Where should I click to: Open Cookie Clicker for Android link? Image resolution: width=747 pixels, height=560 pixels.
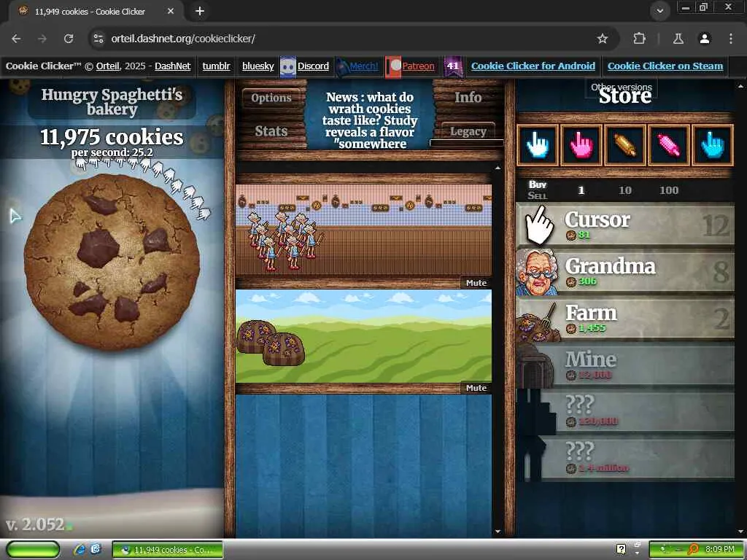533,66
